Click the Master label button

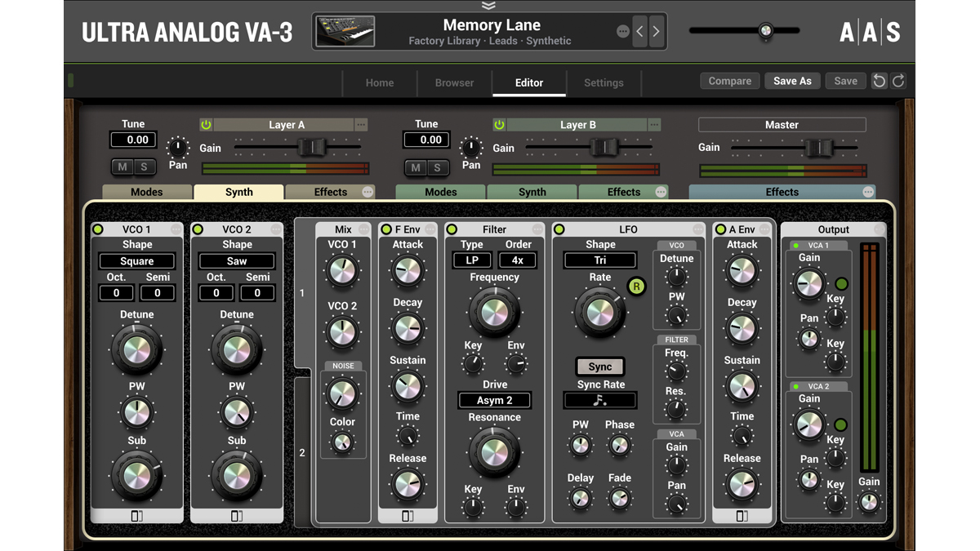click(782, 125)
